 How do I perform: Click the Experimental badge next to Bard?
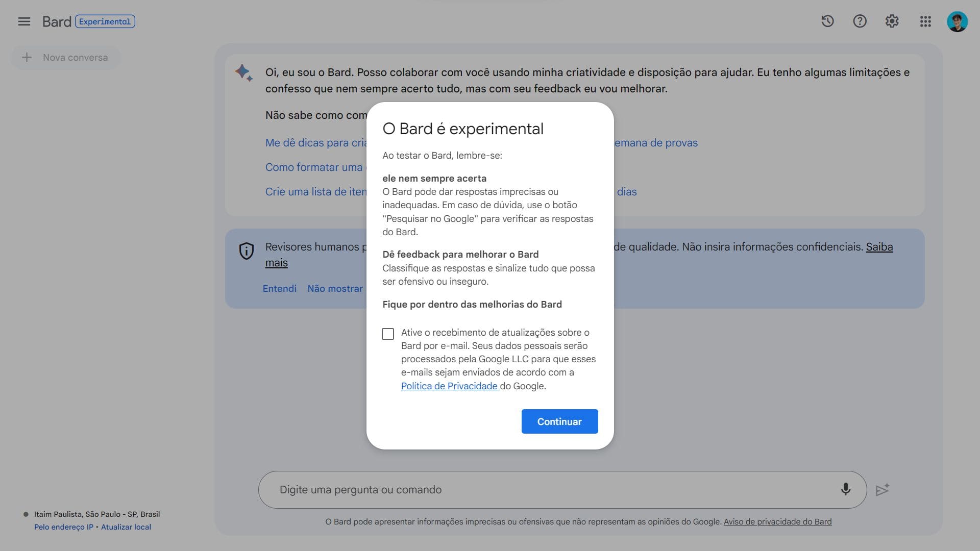click(105, 21)
